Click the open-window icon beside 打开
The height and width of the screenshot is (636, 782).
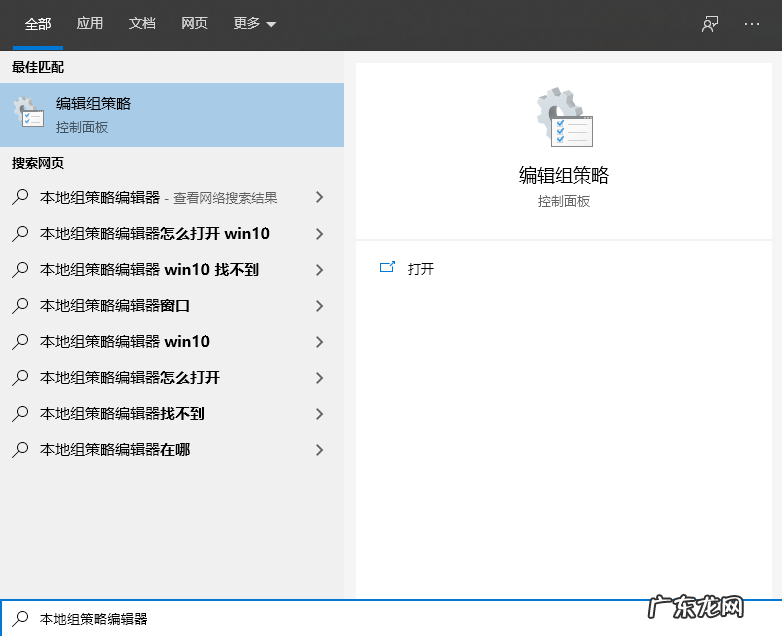[x=387, y=268]
